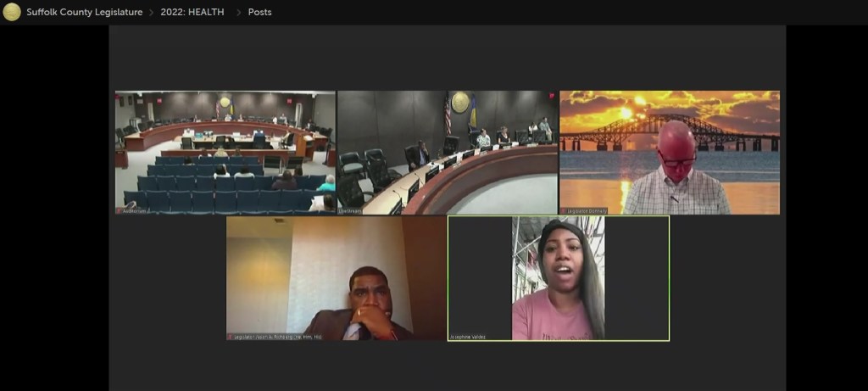Click chevron after Suffolk County Legislature
This screenshot has height=391, width=868.
pos(151,13)
